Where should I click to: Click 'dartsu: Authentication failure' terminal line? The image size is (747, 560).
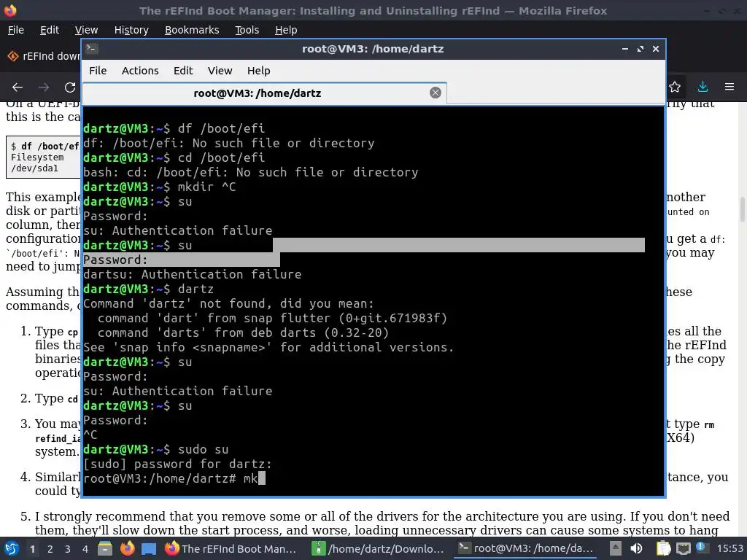coord(193,274)
